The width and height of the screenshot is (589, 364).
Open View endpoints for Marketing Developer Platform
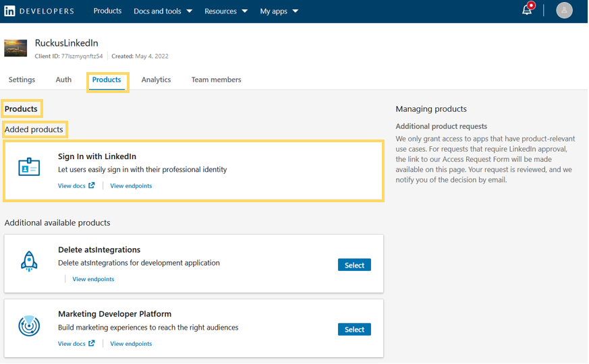131,344
